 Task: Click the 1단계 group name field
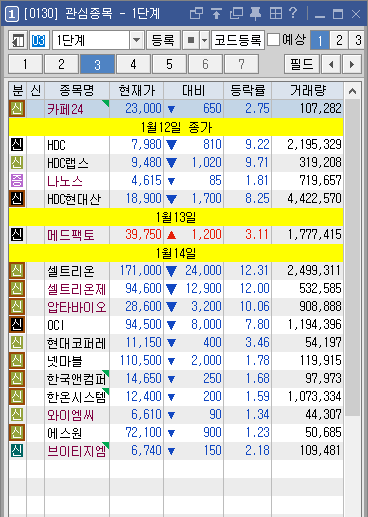[x=91, y=40]
